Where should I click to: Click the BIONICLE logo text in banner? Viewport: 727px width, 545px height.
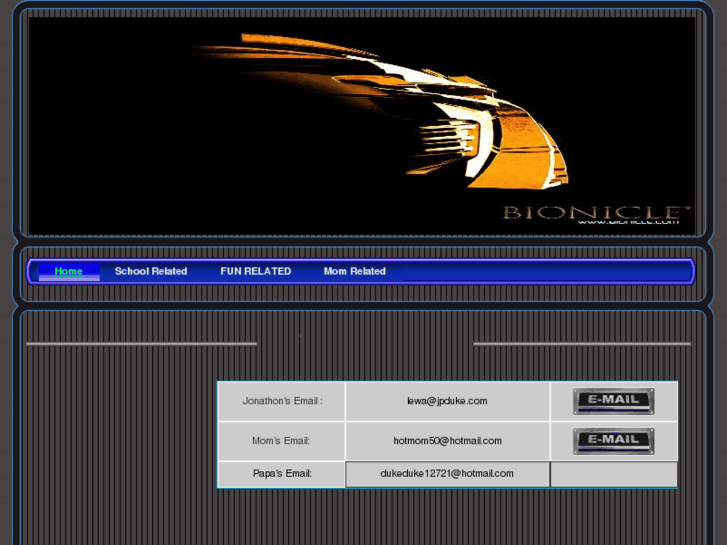[x=596, y=213]
